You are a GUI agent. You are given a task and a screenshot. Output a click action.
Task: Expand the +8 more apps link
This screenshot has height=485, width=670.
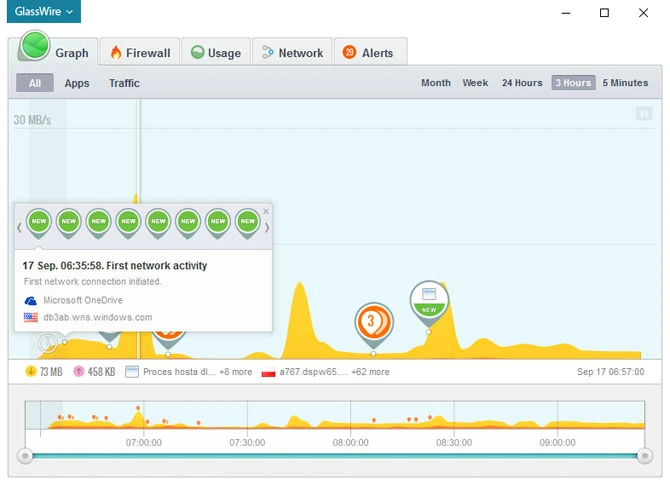coord(235,372)
